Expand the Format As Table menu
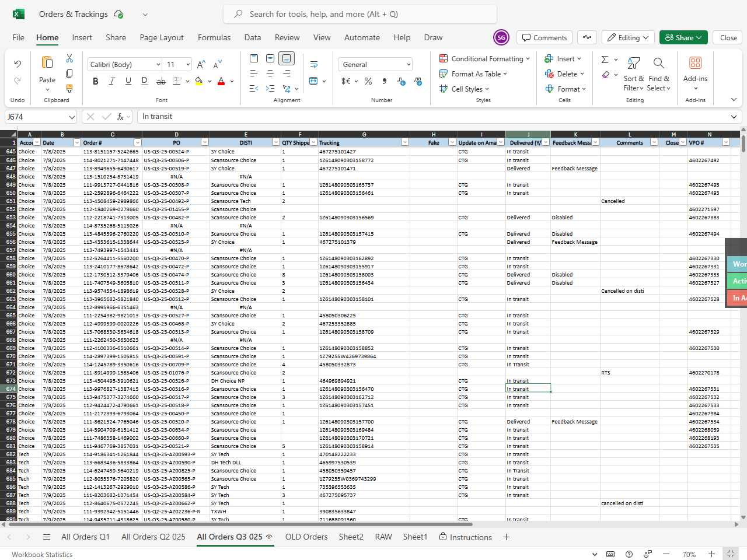 [x=473, y=74]
